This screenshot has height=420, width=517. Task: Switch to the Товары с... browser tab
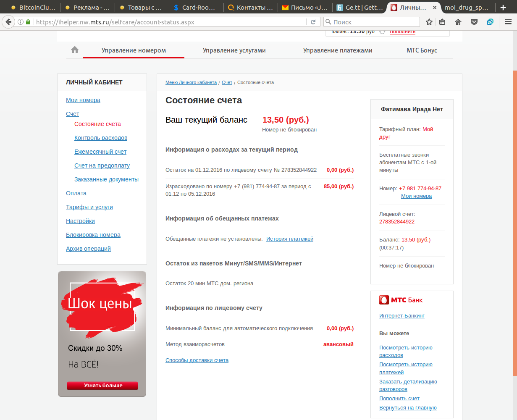pyautogui.click(x=142, y=8)
